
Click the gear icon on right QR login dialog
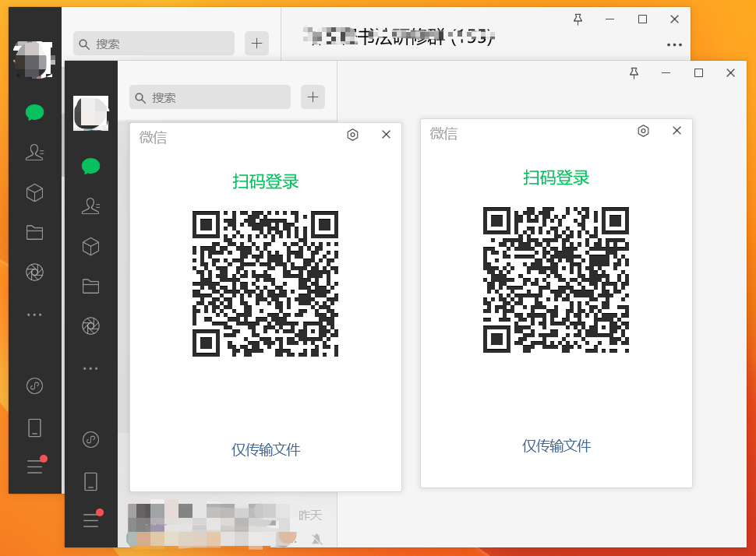(x=643, y=130)
